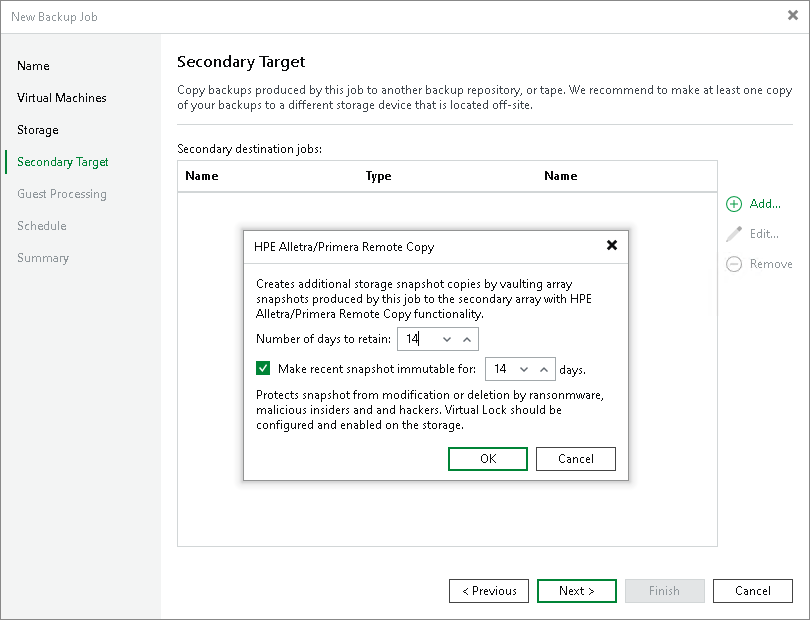This screenshot has height=620, width=810.
Task: Click the pencil Edit icon
Action: pos(734,234)
